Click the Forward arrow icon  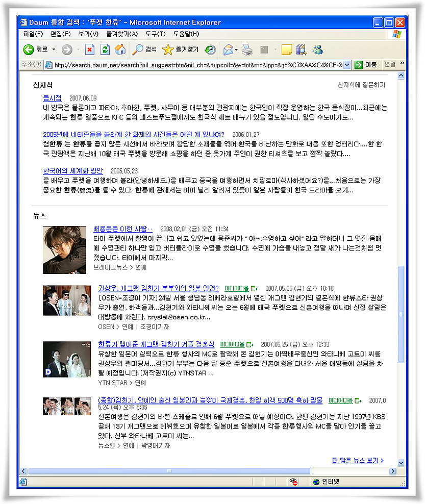[67, 49]
